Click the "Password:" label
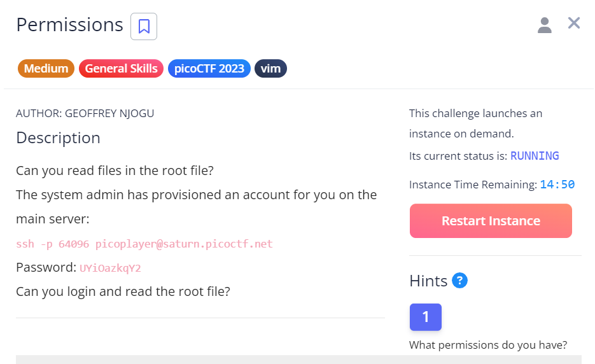 (46, 268)
